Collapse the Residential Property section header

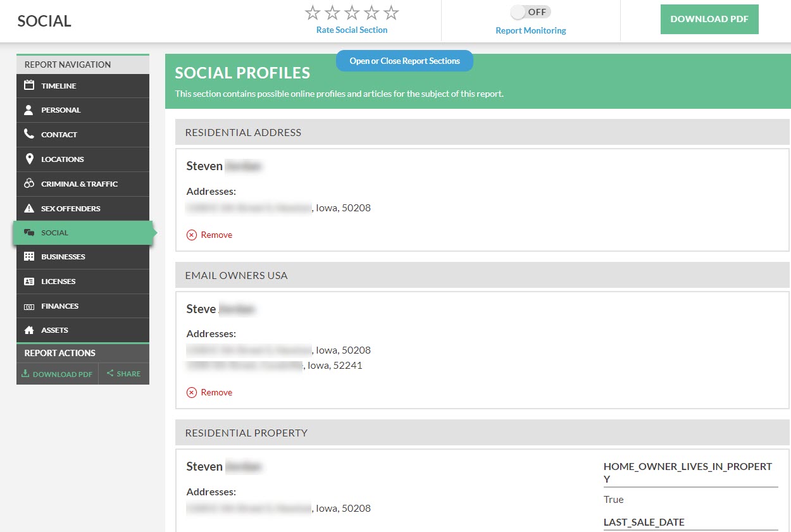(x=482, y=433)
